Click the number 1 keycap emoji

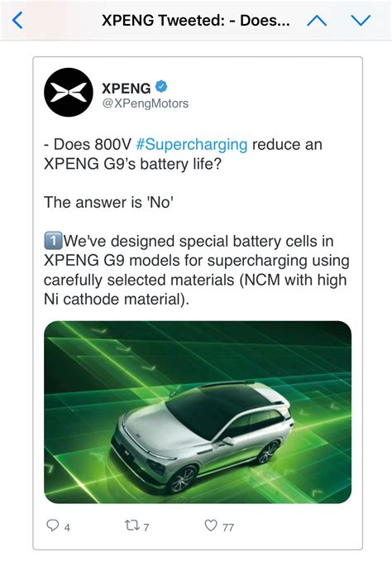[x=53, y=241]
